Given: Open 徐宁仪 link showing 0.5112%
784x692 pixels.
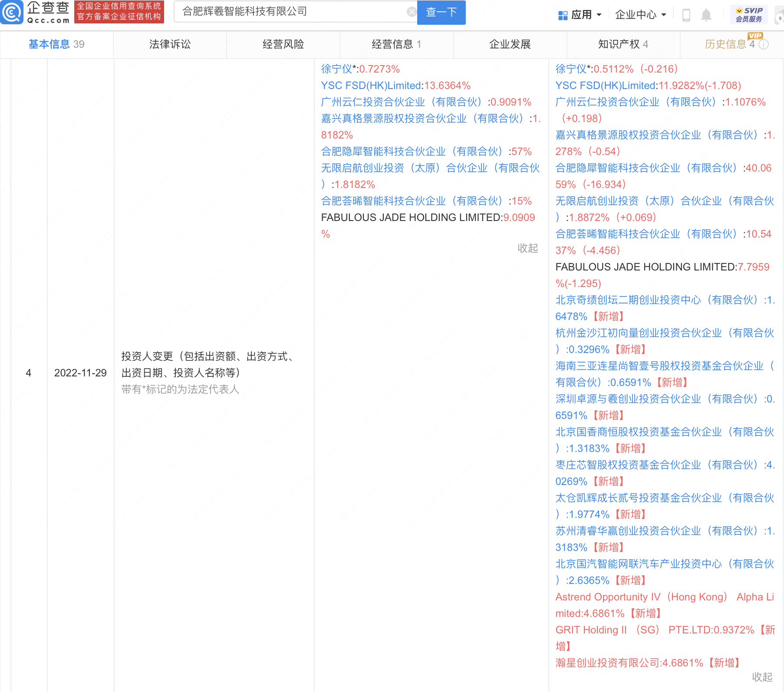Looking at the screenshot, I should point(571,69).
